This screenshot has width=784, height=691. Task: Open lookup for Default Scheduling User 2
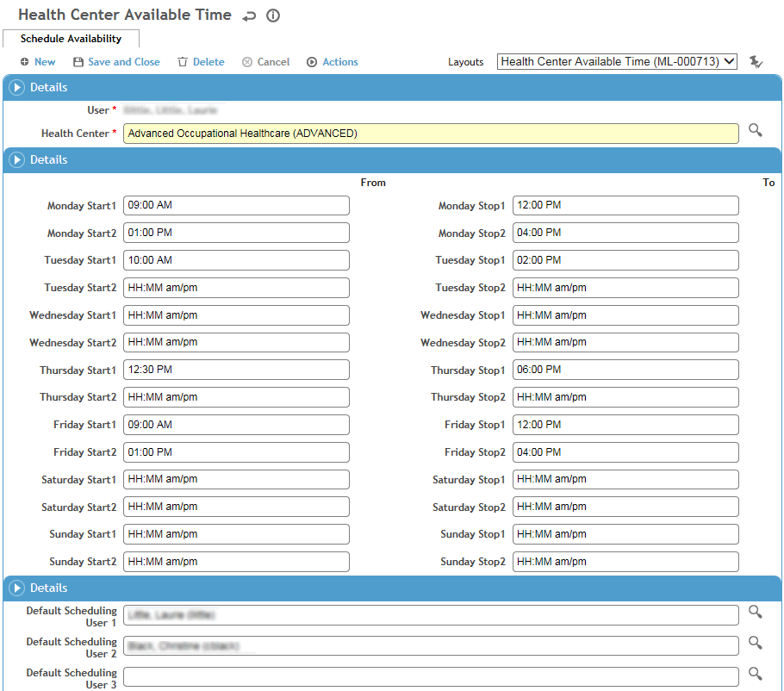tap(755, 643)
